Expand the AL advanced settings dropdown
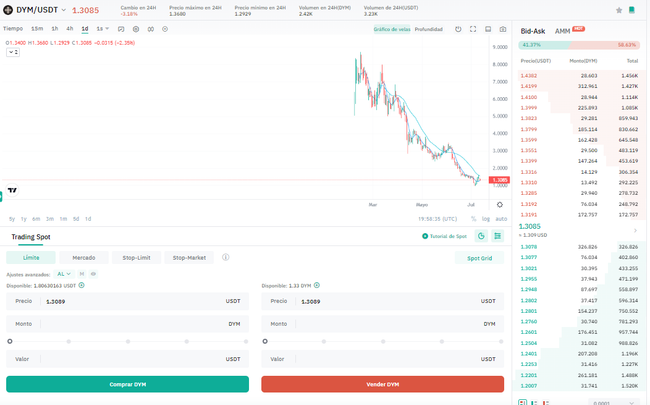Image resolution: width=650 pixels, height=405 pixels. (63, 273)
